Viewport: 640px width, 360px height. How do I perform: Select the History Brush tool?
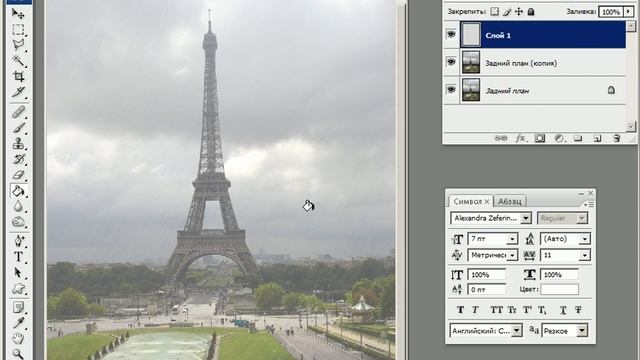18,159
